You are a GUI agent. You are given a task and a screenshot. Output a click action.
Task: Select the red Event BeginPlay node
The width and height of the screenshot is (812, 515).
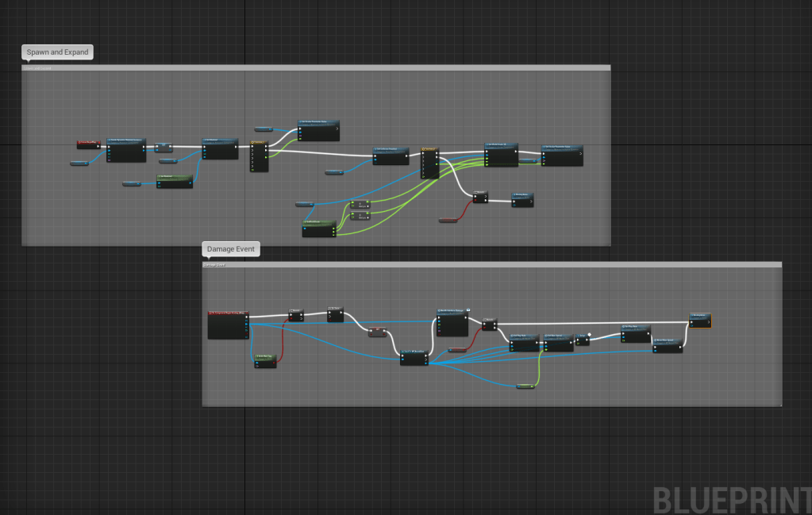click(88, 144)
